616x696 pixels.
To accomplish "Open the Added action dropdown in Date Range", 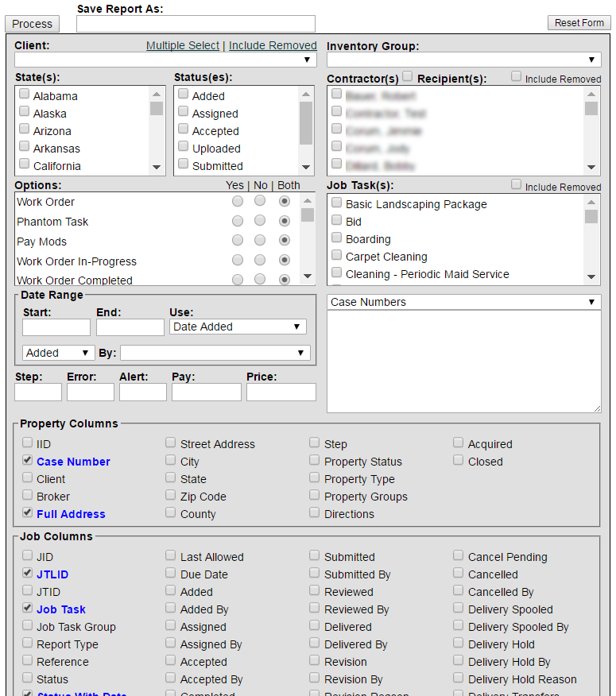I will click(x=58, y=353).
